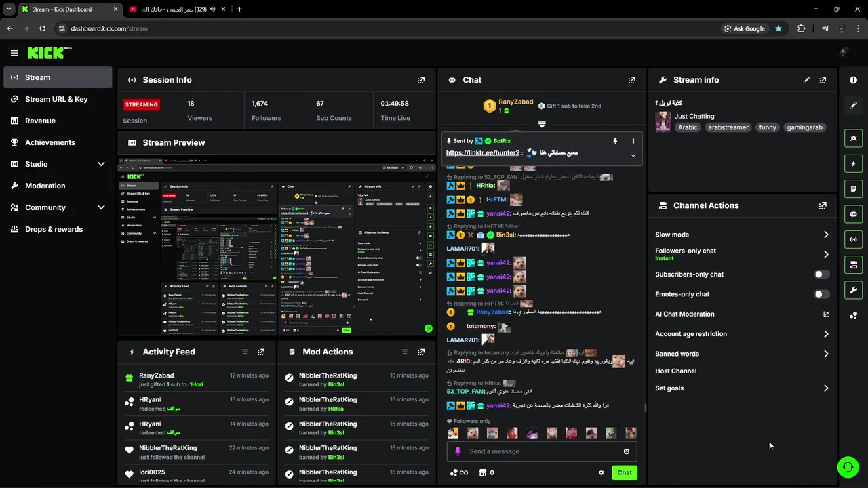Switch to the YouTube browser tab
Viewport: 868px width, 488px height.
(176, 9)
